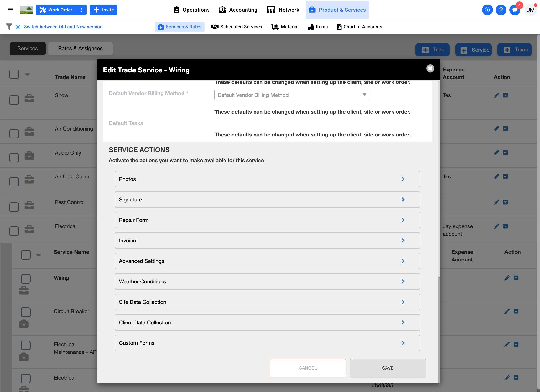
Task: Click the edit pencil for Snow trade
Action: tap(496, 95)
